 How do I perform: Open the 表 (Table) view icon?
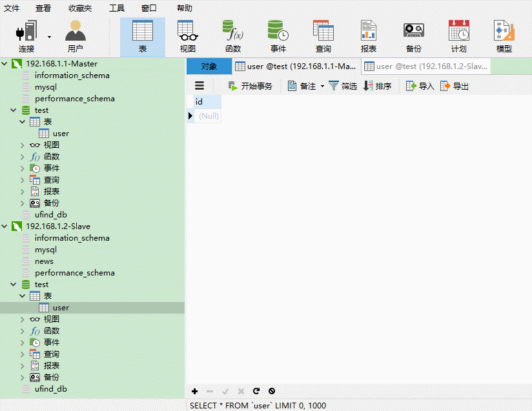(142, 32)
